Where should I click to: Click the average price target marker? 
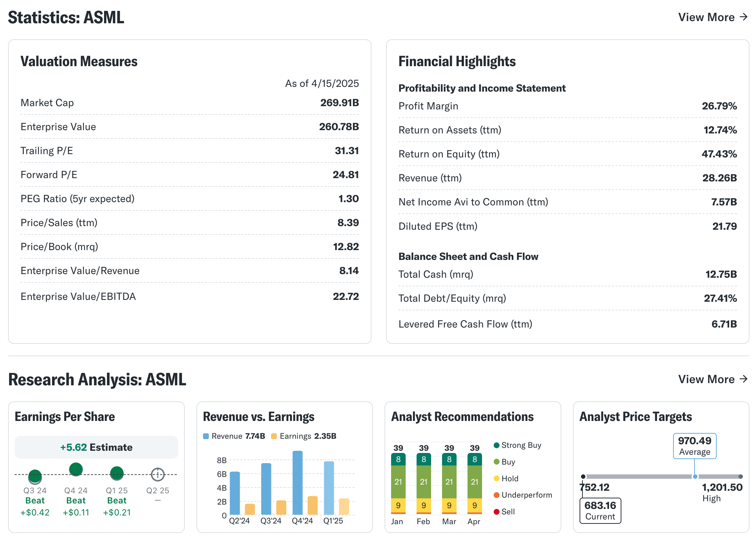pos(695,477)
